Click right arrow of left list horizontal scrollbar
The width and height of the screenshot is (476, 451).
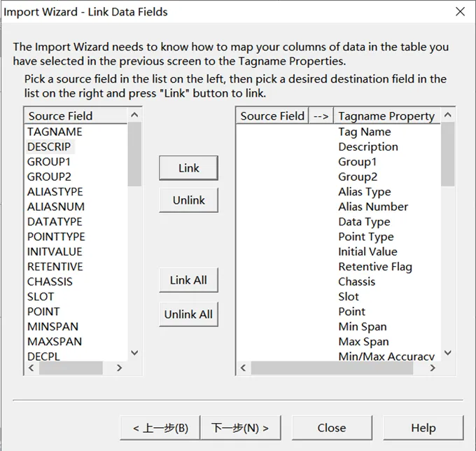[119, 368]
